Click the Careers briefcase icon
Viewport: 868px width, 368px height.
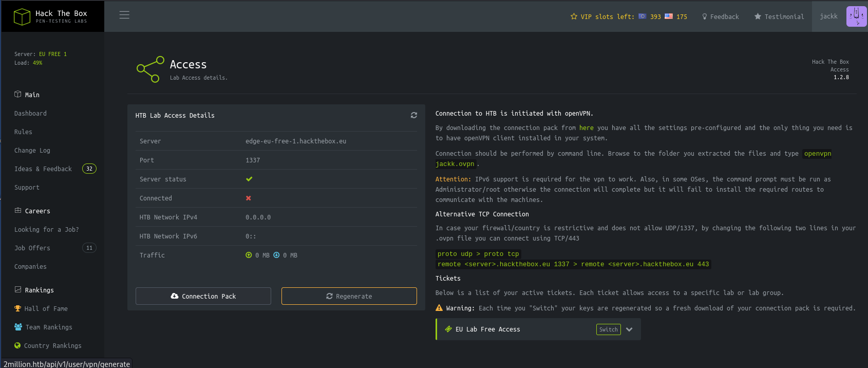18,210
